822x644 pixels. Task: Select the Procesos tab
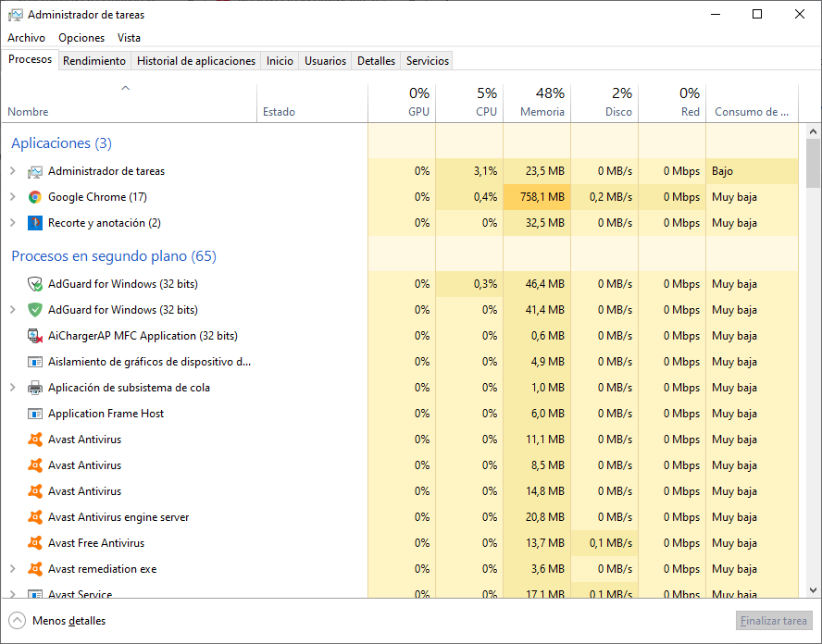pyautogui.click(x=30, y=60)
